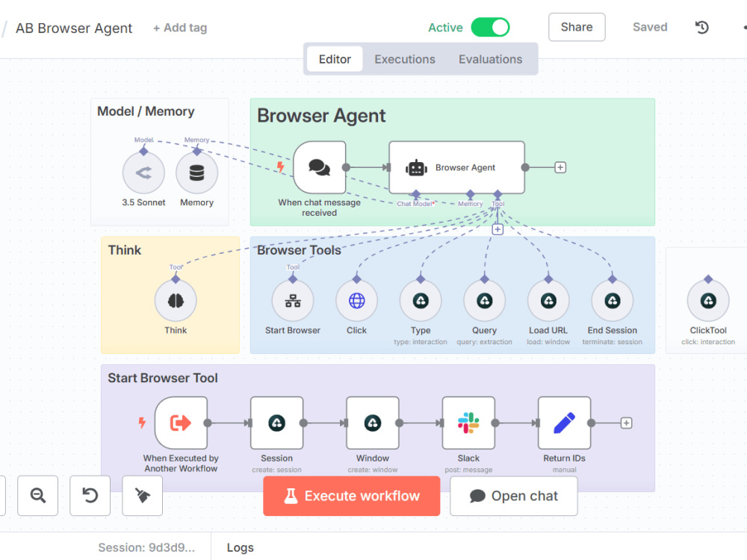Select the End Session node

click(613, 301)
